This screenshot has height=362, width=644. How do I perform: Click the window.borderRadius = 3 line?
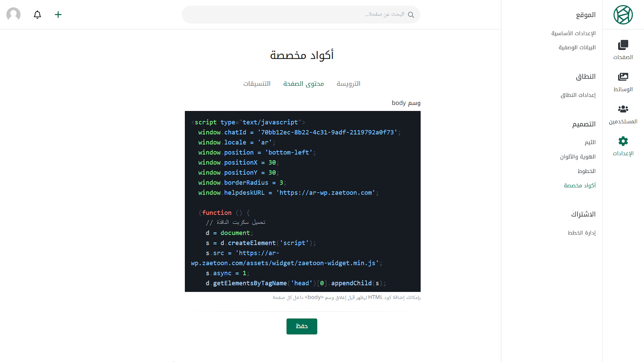[x=242, y=183]
